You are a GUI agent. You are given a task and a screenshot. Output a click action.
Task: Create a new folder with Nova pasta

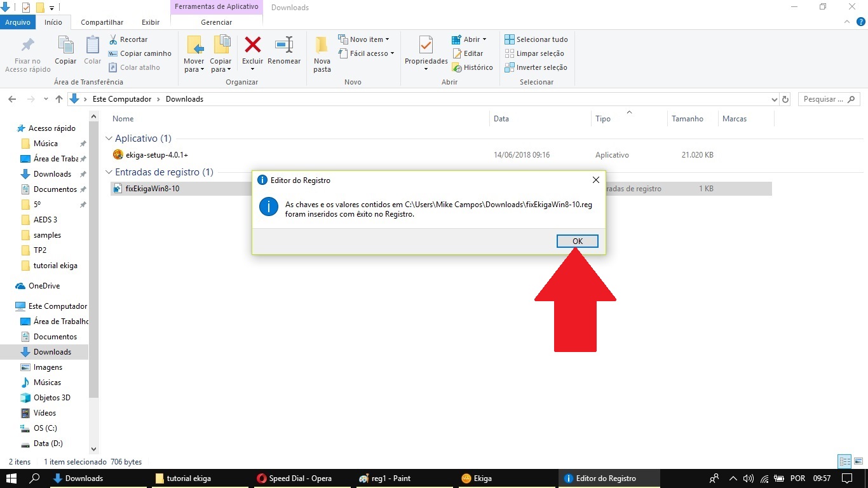[x=322, y=53]
